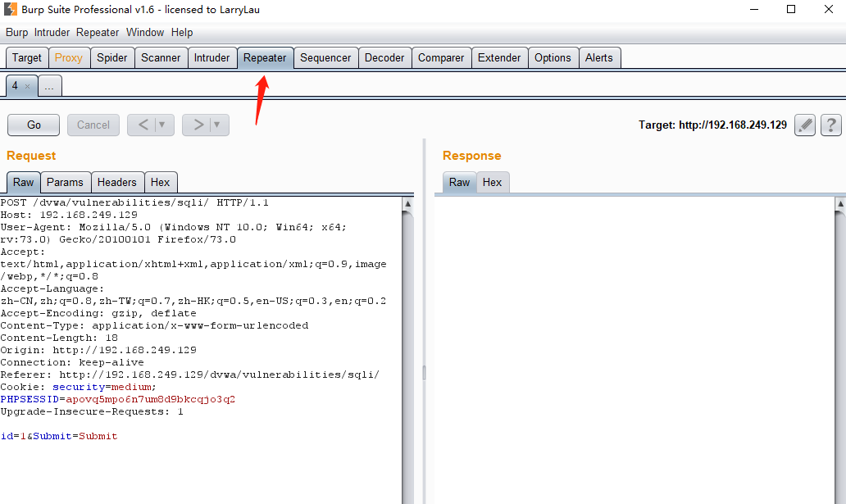Screen dimensions: 846x504
Task: Click the forward history arrow button
Action: tap(198, 125)
